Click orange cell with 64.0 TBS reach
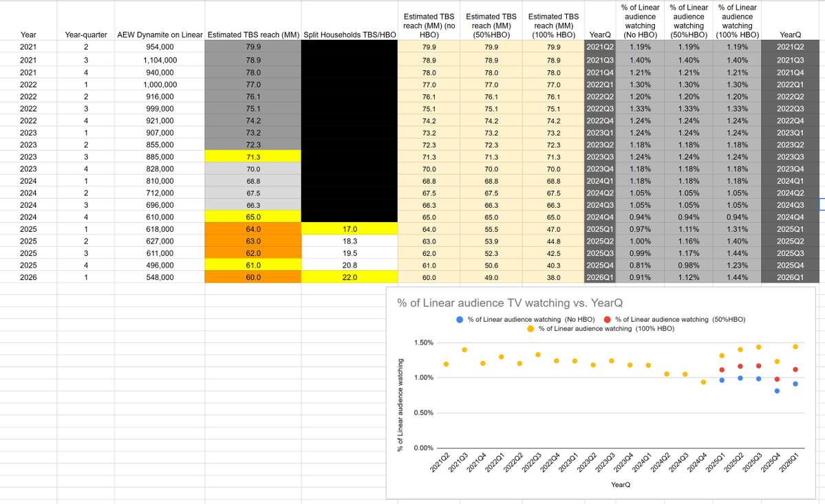The image size is (825, 504). pyautogui.click(x=253, y=228)
